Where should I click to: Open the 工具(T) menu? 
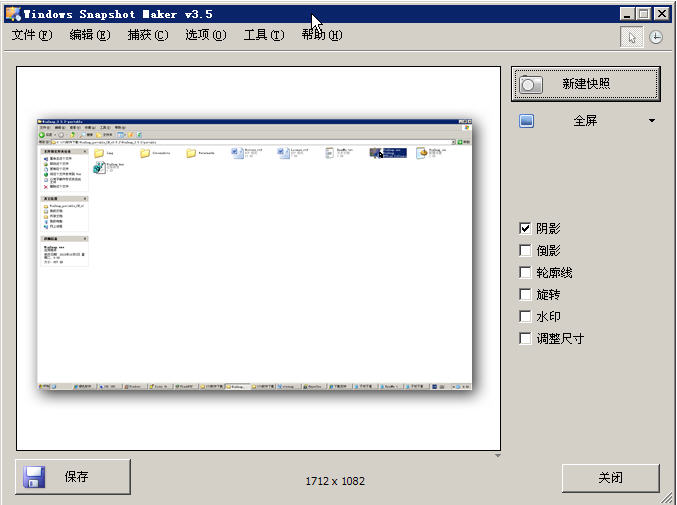(264, 35)
